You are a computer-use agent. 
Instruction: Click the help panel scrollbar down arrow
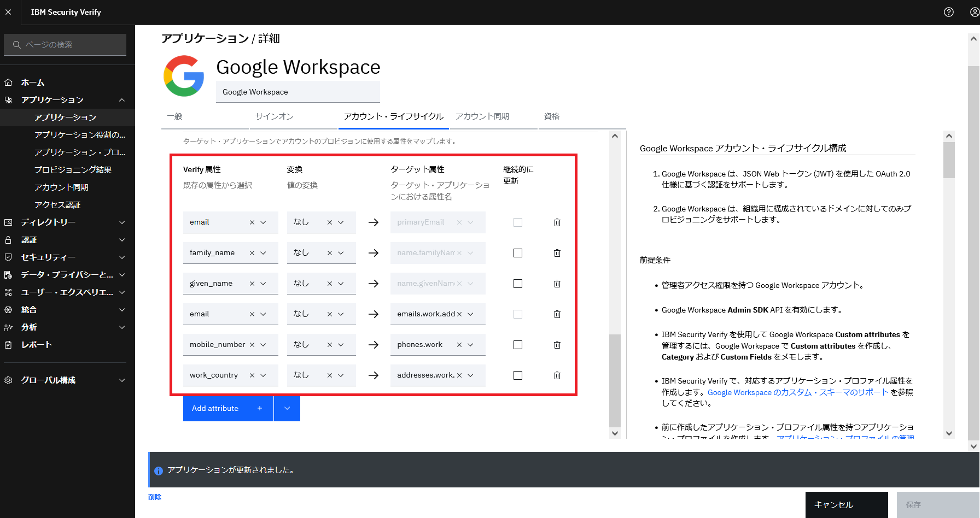point(949,433)
